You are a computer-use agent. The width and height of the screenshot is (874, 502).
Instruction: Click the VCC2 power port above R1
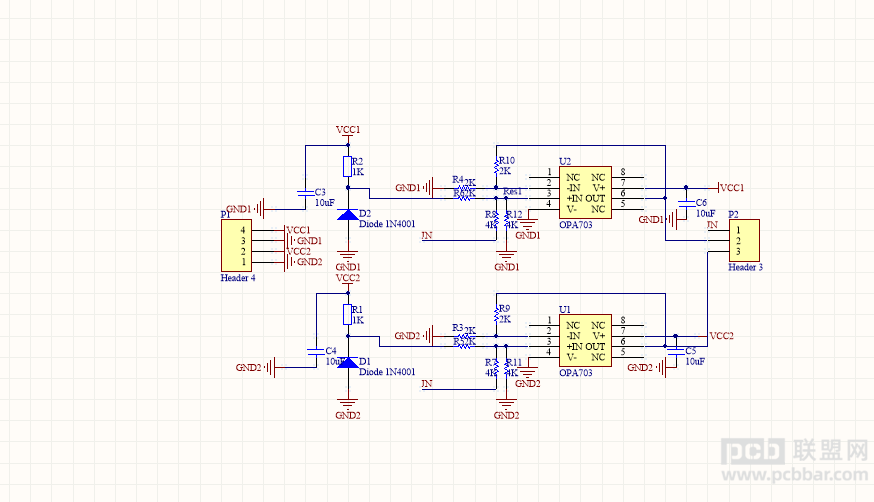pos(348,280)
